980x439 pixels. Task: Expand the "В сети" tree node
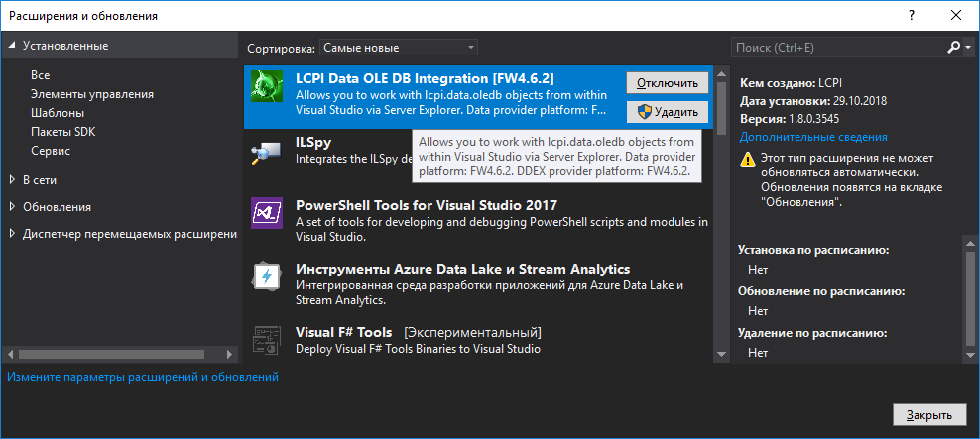tap(13, 180)
